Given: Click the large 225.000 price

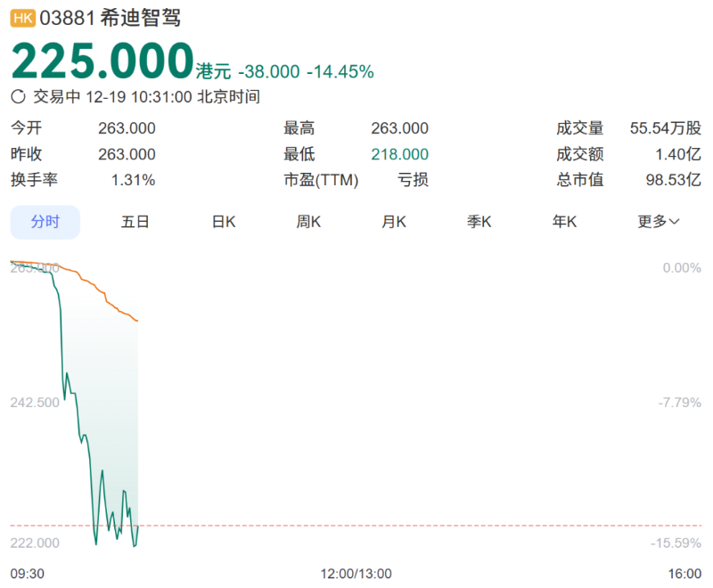Looking at the screenshot, I should point(102,61).
